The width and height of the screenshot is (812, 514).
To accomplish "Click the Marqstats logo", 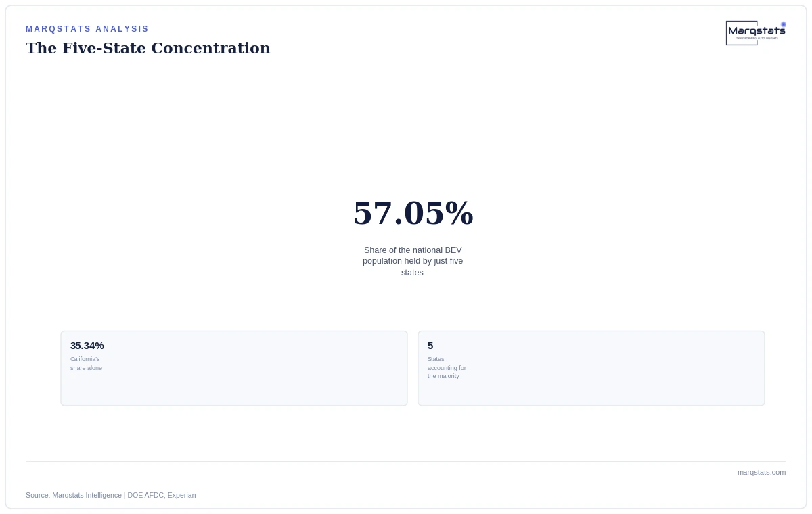I will pos(756,32).
